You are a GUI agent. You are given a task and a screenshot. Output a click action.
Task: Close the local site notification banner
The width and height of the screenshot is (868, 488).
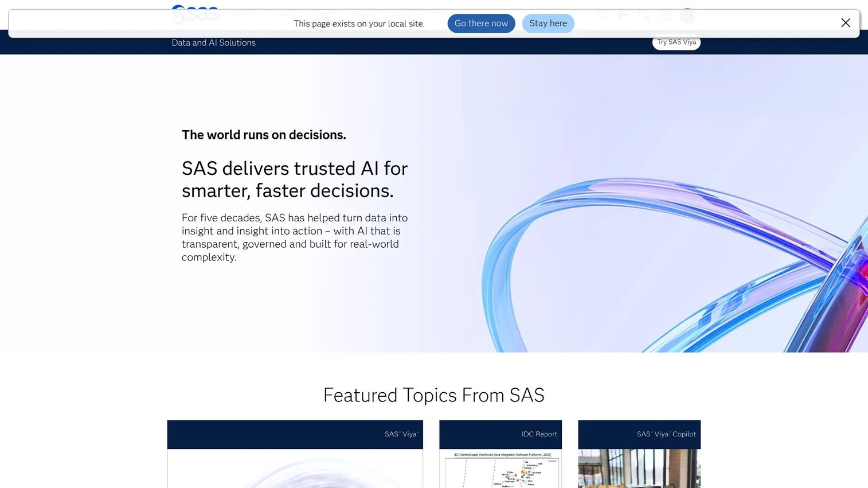[x=845, y=23]
